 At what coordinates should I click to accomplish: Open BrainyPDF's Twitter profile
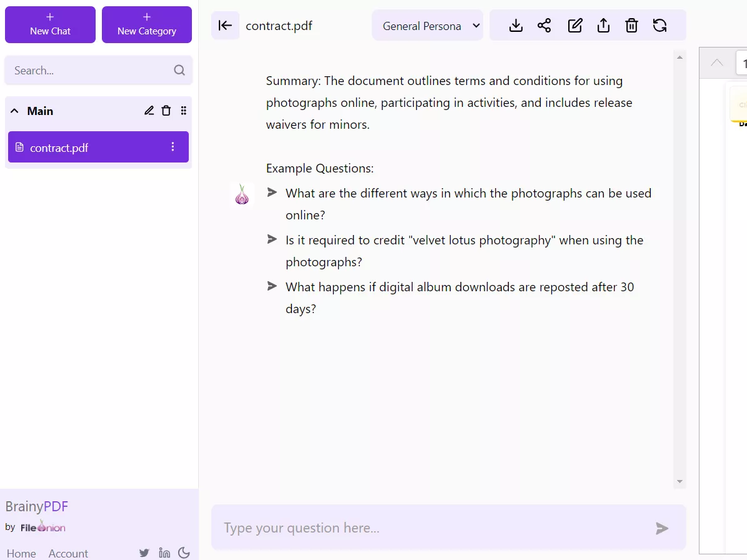144,552
